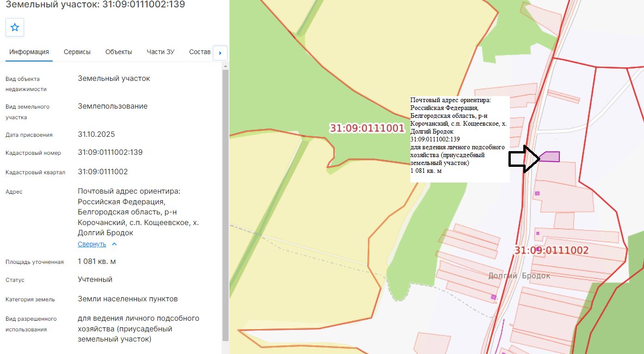Add parcel to favorites with star icon

(15, 27)
